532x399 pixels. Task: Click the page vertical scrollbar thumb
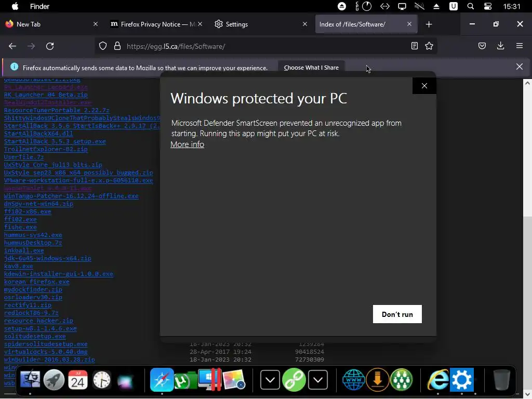click(x=527, y=303)
